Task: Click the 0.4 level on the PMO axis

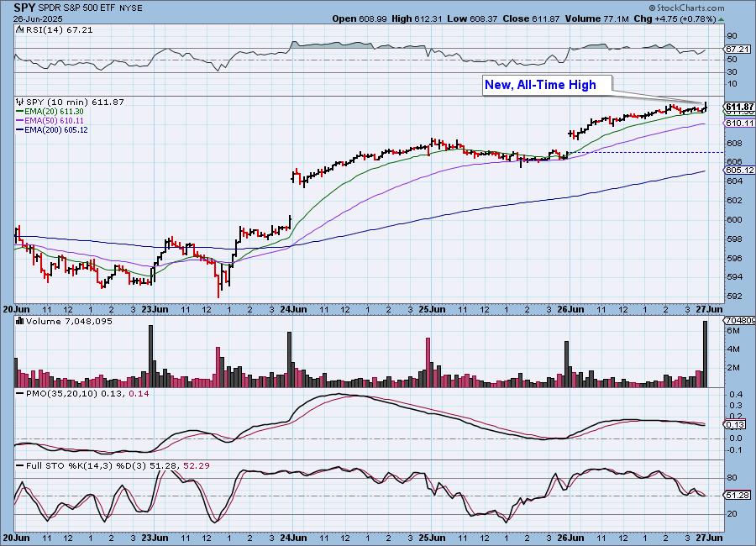Action: tap(736, 395)
